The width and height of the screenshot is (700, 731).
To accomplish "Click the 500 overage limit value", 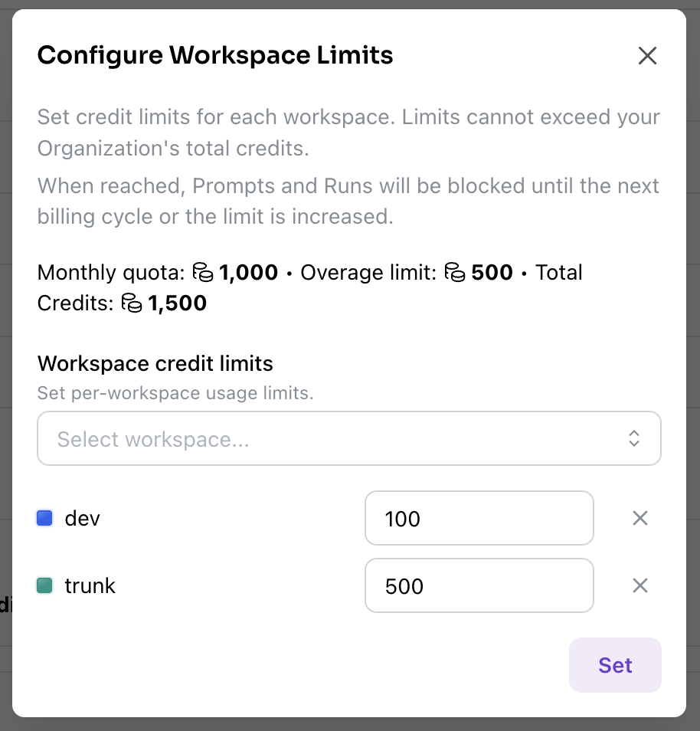I will click(492, 273).
